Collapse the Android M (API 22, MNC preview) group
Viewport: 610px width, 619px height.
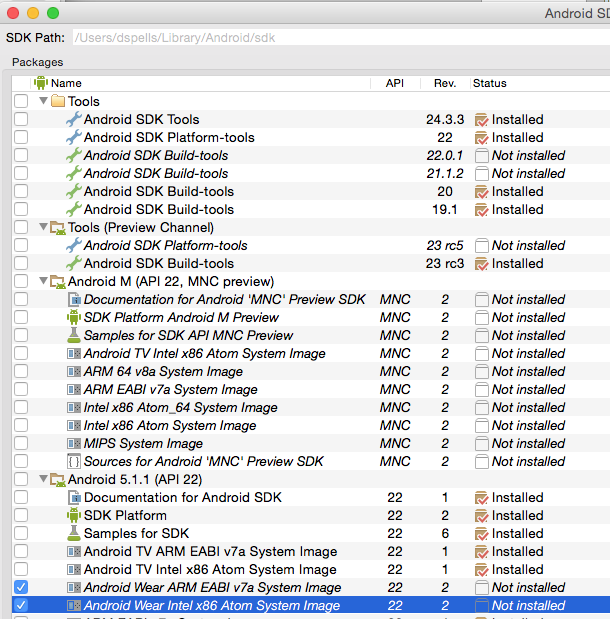pyautogui.click(x=43, y=281)
